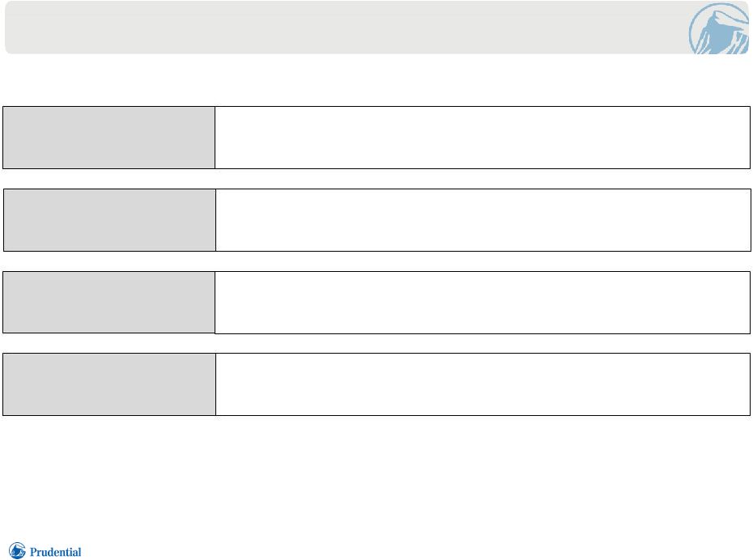Click divider between gray and white cells, first row
The image size is (753, 560).
[x=215, y=138]
